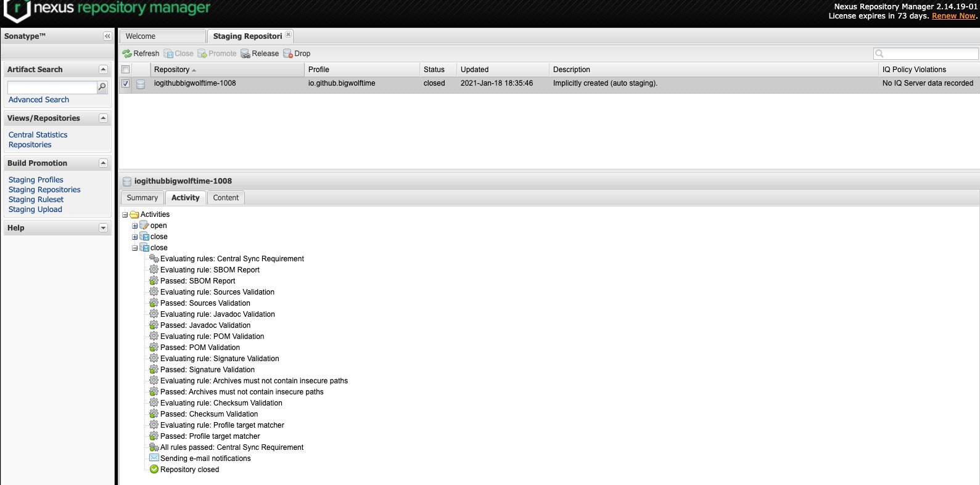The image size is (980, 485).
Task: Sort by the Repository column header
Action: coord(228,70)
